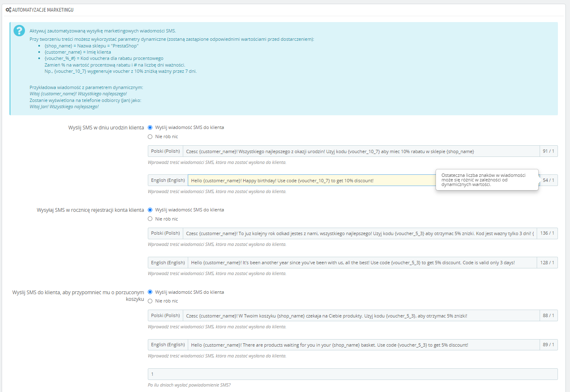Click the '88 / 1' character counter
The width and height of the screenshot is (570, 392).
pyautogui.click(x=548, y=316)
